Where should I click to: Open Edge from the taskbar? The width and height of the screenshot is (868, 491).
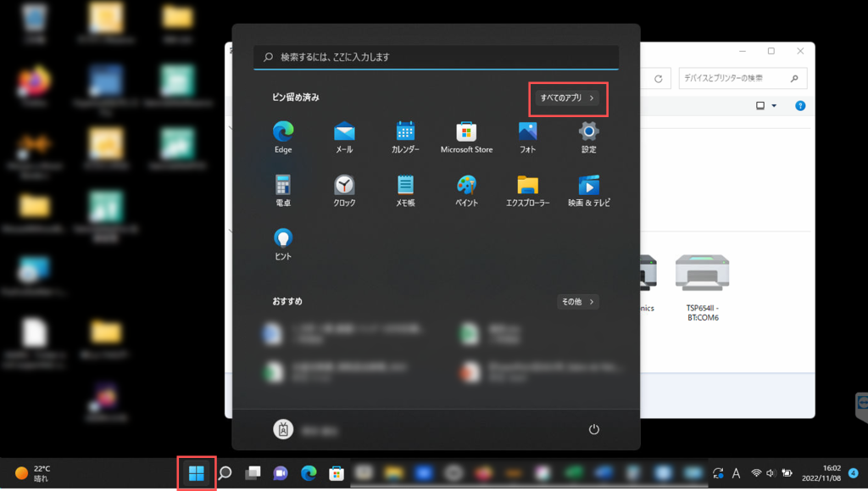[309, 473]
